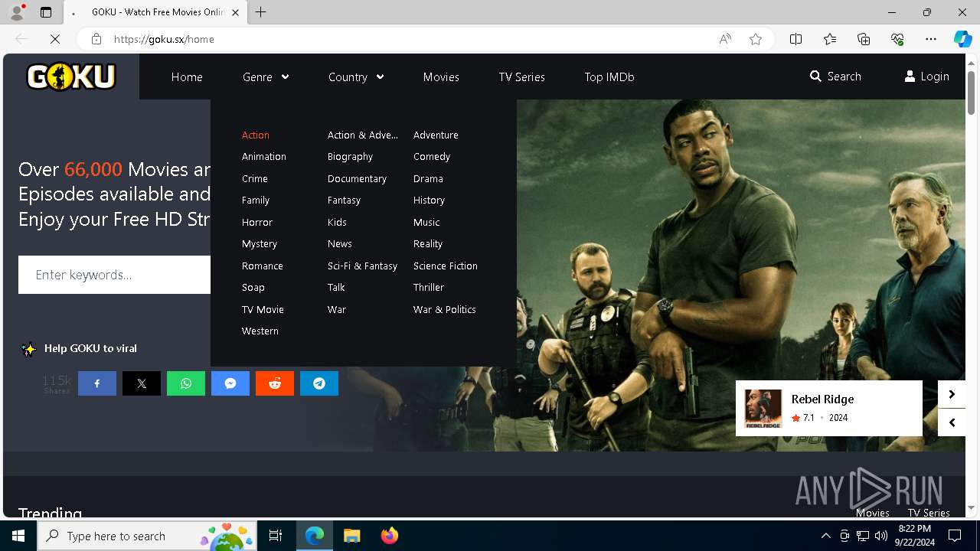Click the GOKU logo
The width and height of the screenshot is (980, 551).
click(x=71, y=77)
